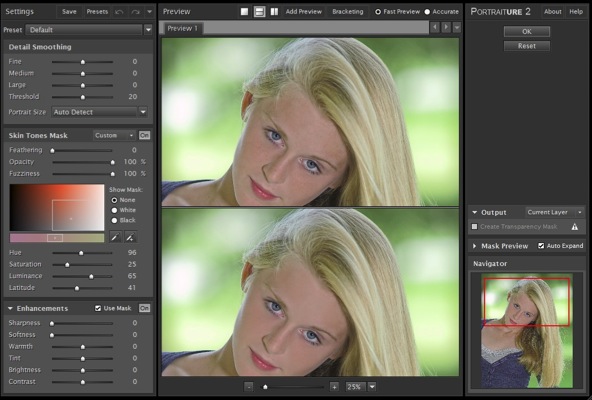The image size is (592, 400).
Task: Click the Contrast slider handle
Action: click(x=83, y=382)
